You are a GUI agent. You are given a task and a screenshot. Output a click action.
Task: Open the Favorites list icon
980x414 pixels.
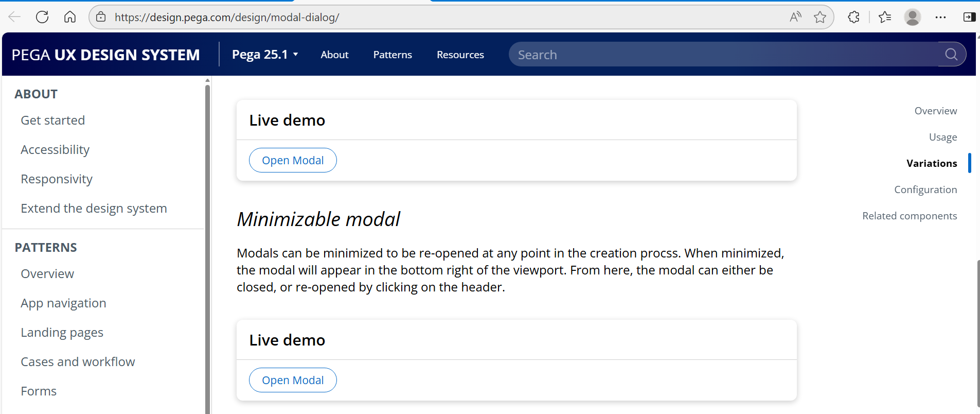(x=885, y=17)
